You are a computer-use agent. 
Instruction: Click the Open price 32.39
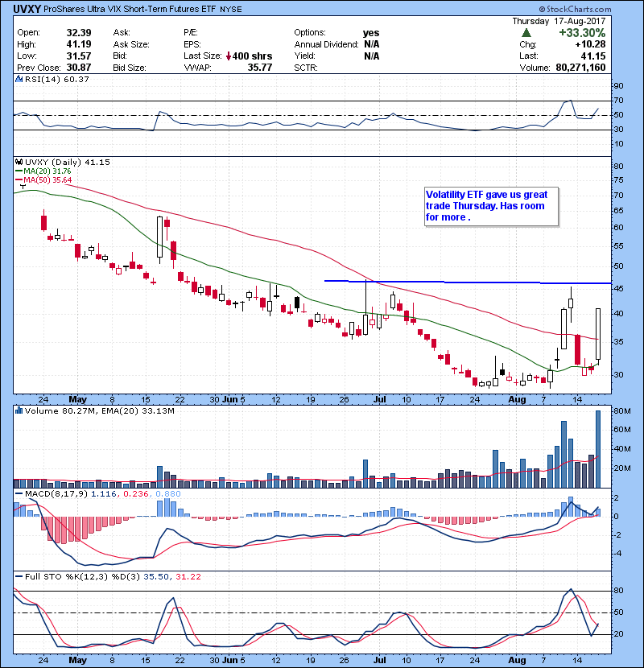tap(79, 33)
